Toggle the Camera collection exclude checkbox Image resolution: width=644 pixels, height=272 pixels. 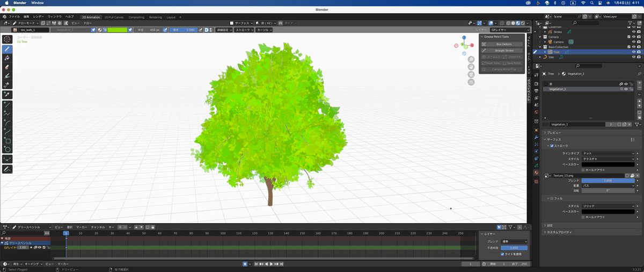(628, 37)
